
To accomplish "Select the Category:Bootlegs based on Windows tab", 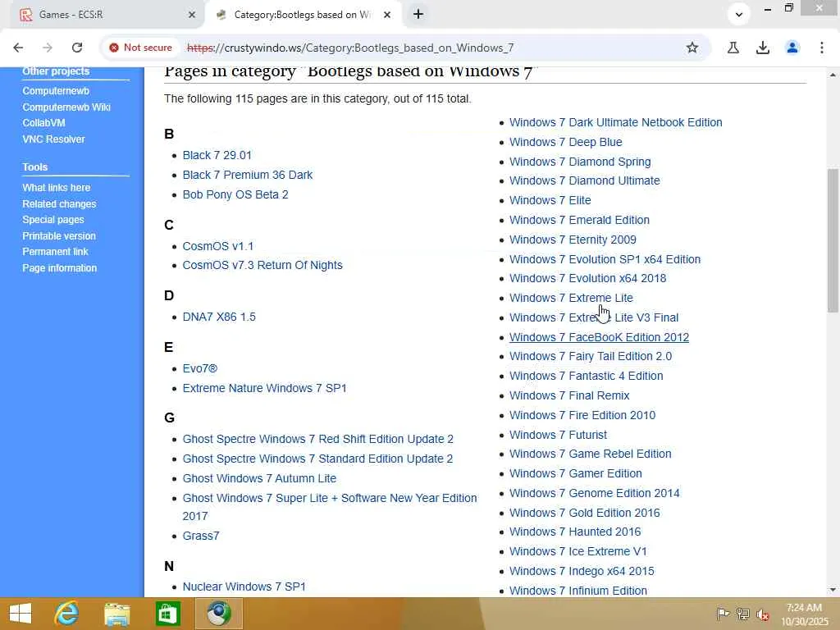I will click(304, 15).
